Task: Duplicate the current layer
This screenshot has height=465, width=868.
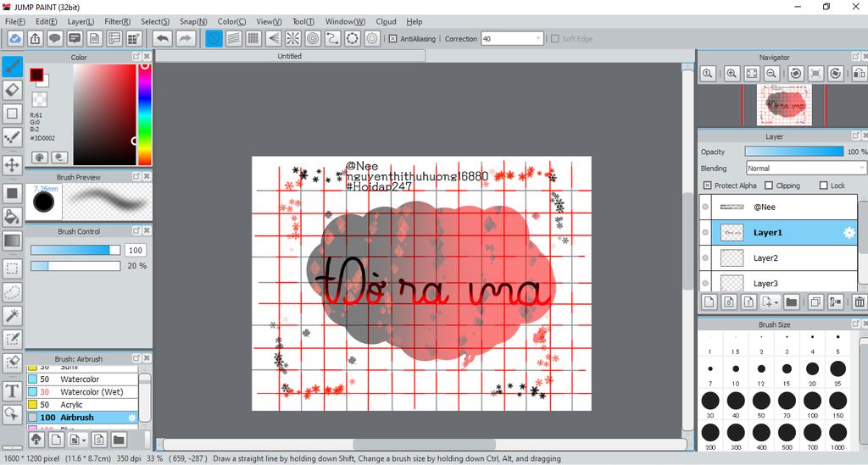Action: tap(815, 302)
